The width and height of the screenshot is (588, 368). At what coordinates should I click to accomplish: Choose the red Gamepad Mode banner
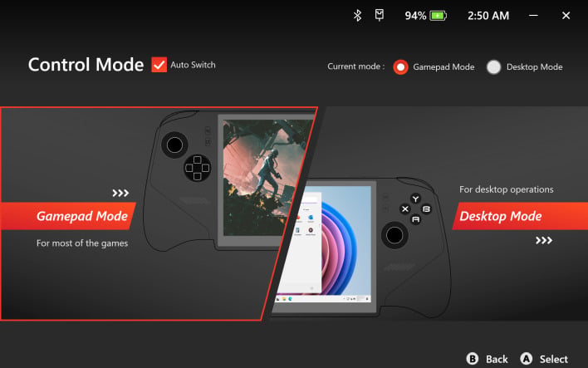pos(67,216)
